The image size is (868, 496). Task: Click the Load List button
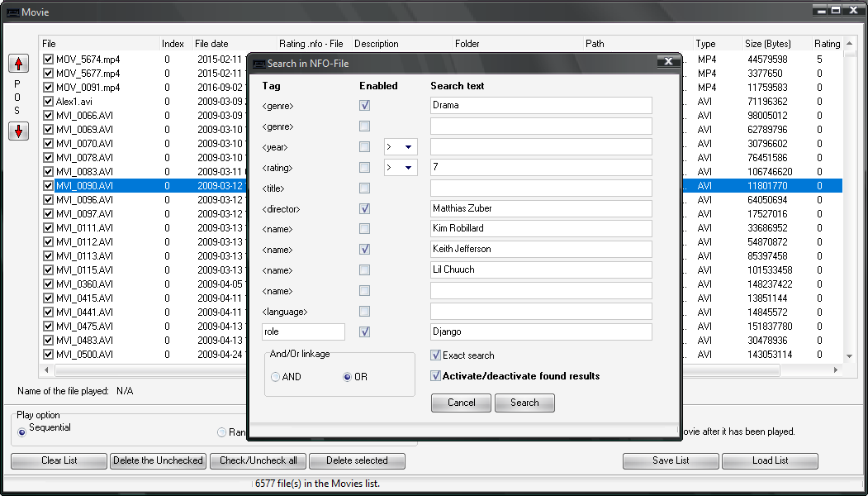770,460
